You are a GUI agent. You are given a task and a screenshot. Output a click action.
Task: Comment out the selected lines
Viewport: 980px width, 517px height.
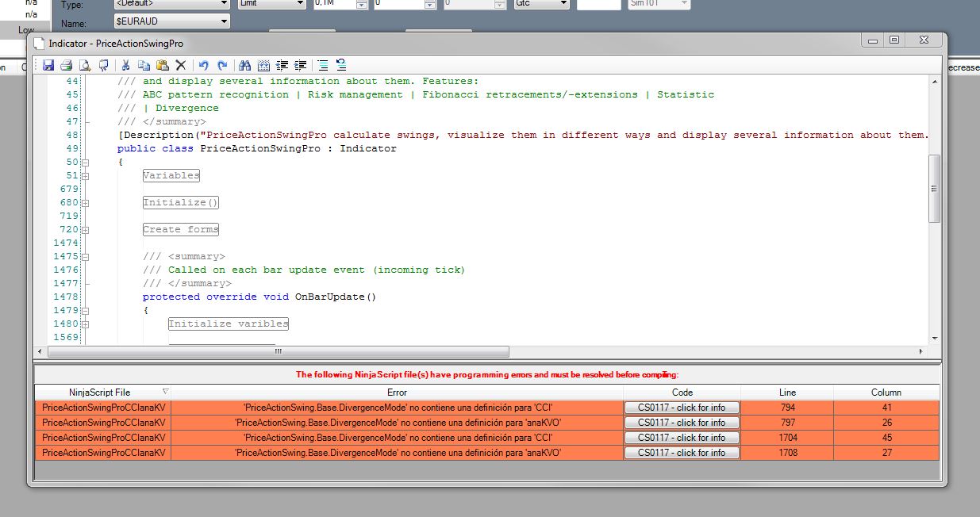coord(323,65)
